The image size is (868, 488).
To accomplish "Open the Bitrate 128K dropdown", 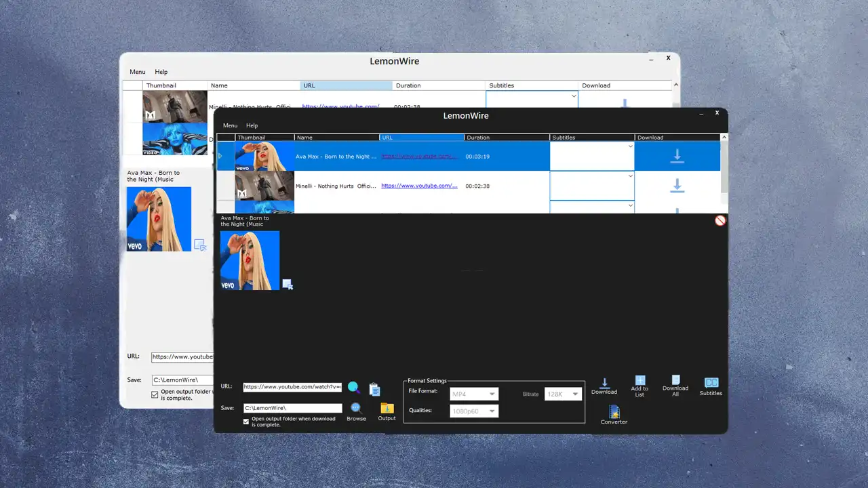I will [563, 394].
